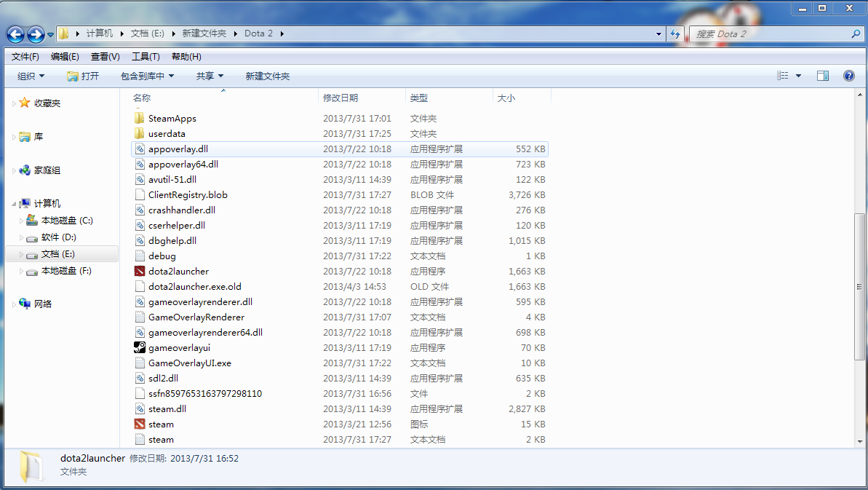Go back with the Back arrow button
The image size is (868, 490).
[x=15, y=34]
